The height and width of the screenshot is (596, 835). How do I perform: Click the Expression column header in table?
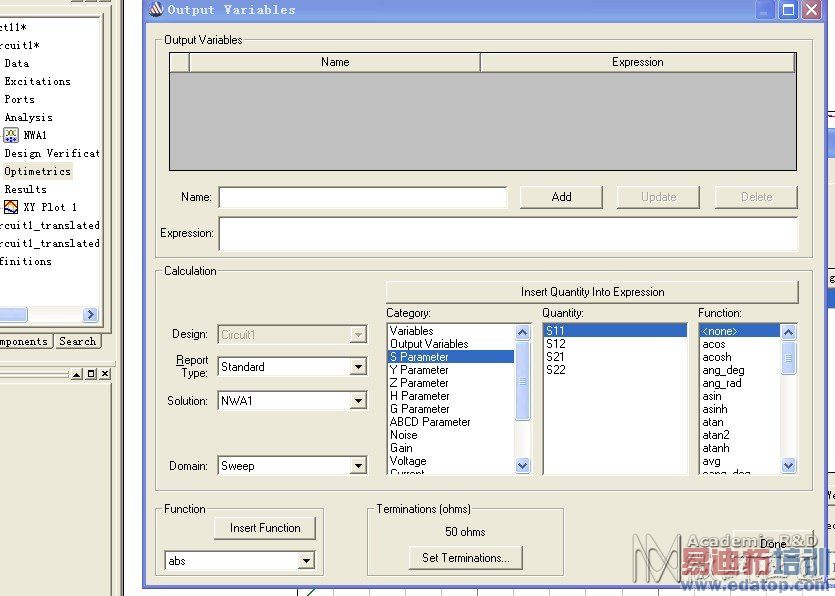pyautogui.click(x=637, y=62)
